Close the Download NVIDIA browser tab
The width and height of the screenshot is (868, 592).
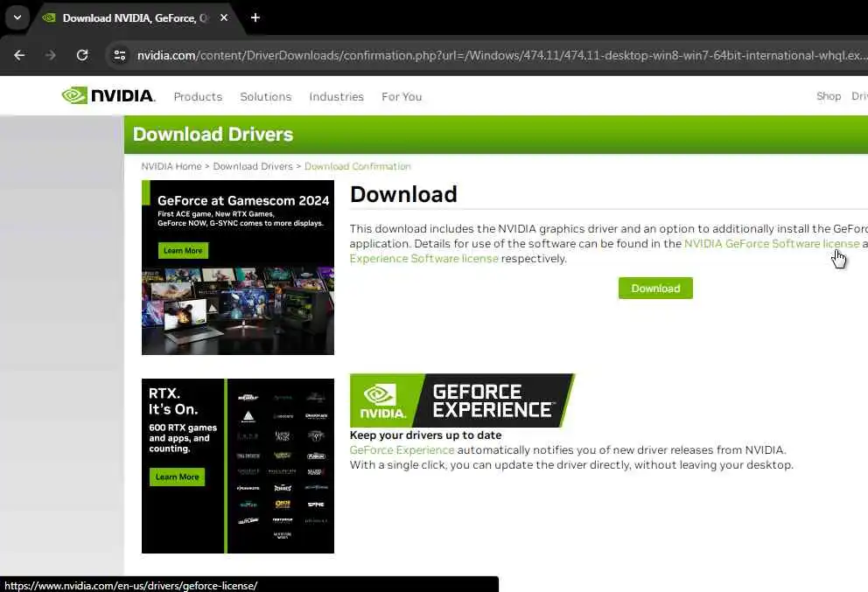pos(224,17)
